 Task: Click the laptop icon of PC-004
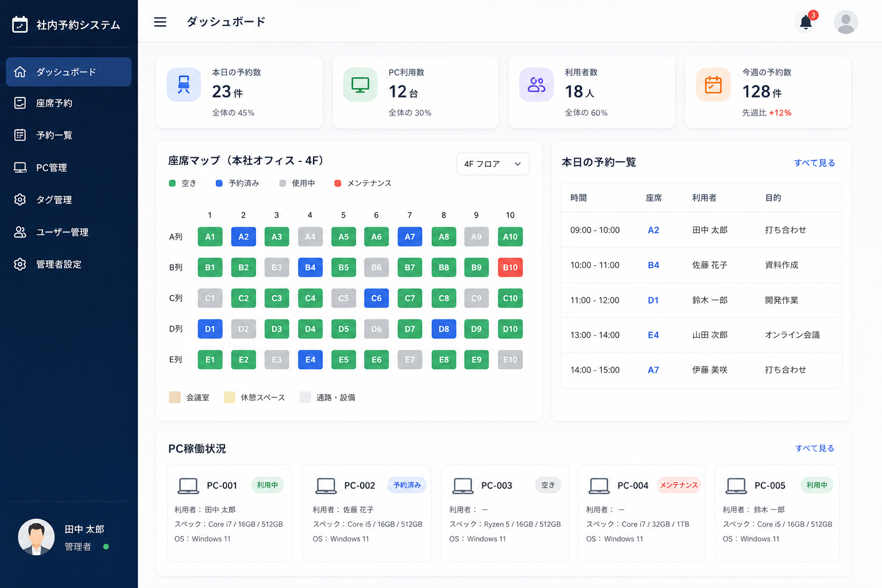pos(599,486)
